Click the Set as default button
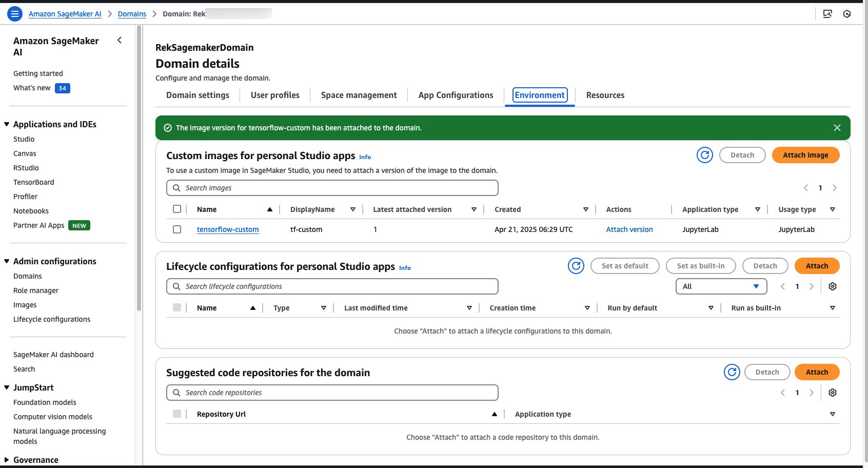 pyautogui.click(x=625, y=266)
